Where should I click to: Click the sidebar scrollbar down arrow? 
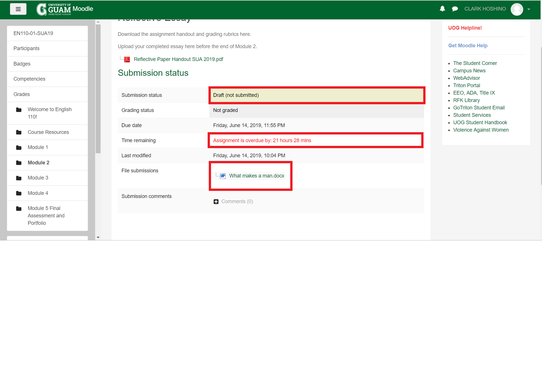tap(98, 237)
